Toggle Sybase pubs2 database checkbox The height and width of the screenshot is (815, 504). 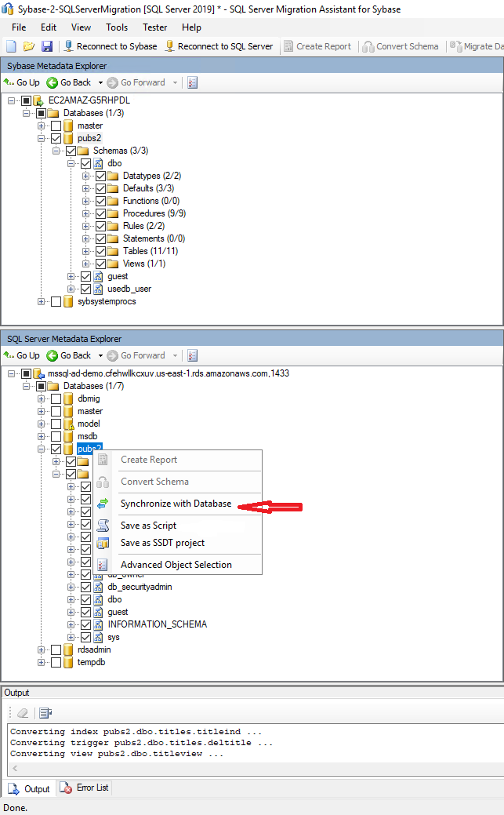coord(56,138)
